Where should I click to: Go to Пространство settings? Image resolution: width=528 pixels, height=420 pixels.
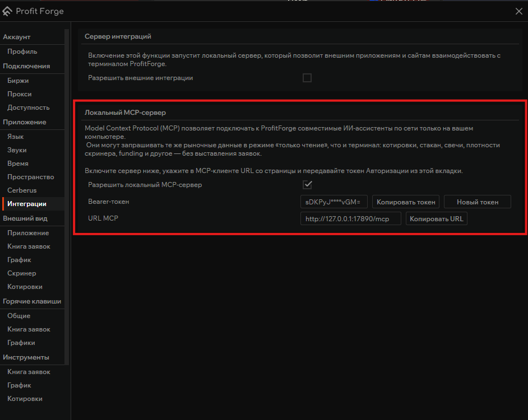click(31, 177)
